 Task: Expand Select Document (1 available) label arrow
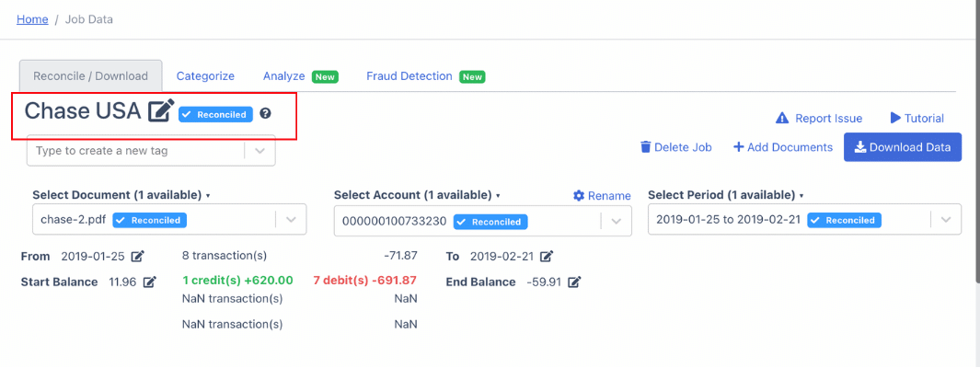click(x=207, y=196)
